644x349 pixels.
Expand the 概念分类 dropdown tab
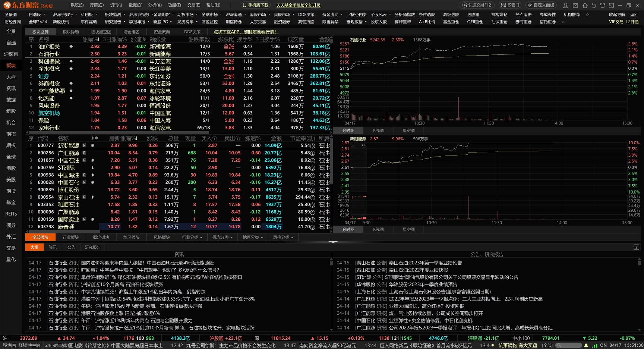point(222,237)
